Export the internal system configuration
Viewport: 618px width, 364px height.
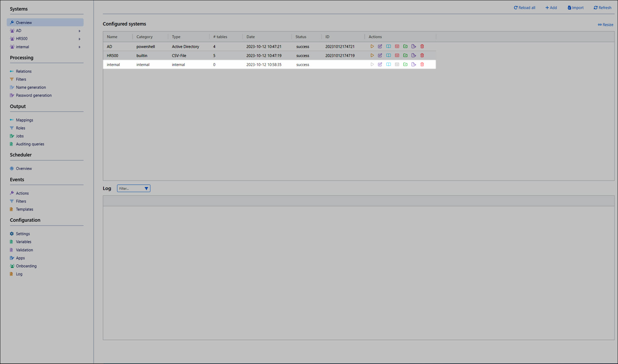coord(414,65)
